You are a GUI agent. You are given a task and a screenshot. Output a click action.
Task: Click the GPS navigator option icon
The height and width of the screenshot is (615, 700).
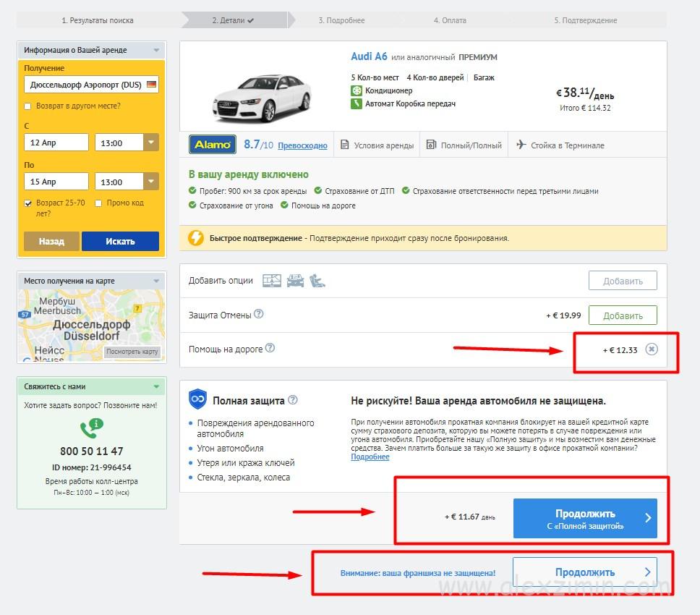pos(272,281)
